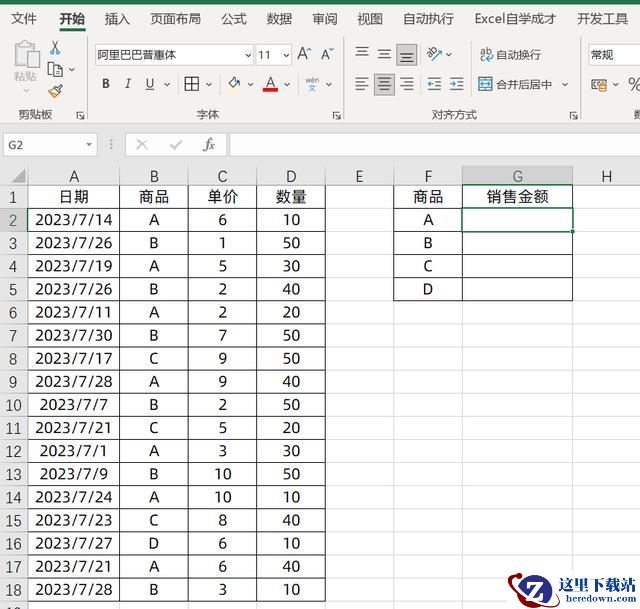Align text right
The height and width of the screenshot is (609, 640).
click(407, 84)
